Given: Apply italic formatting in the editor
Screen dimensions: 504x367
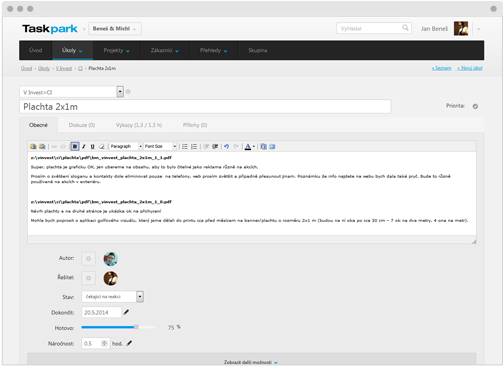Looking at the screenshot, I should [84, 146].
